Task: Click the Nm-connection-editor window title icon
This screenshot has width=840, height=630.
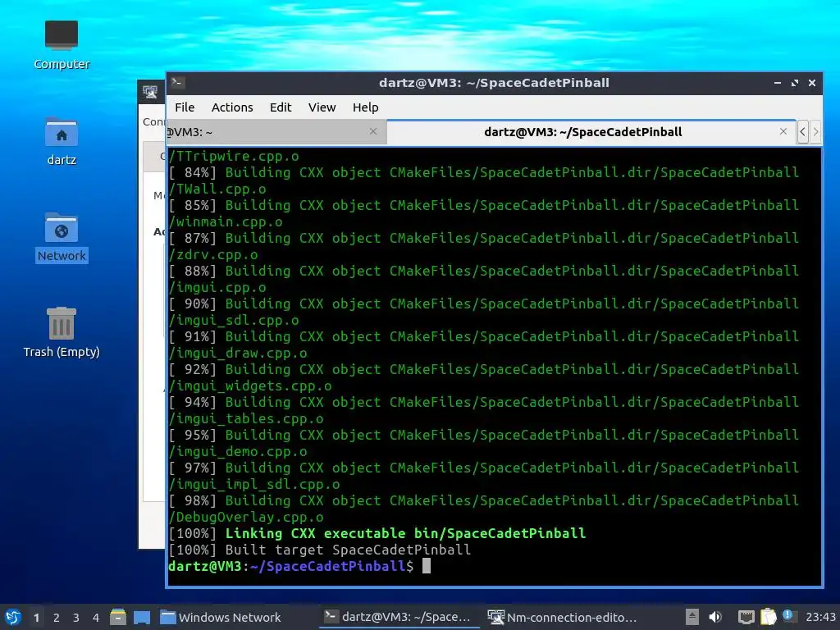Action: tap(150, 92)
